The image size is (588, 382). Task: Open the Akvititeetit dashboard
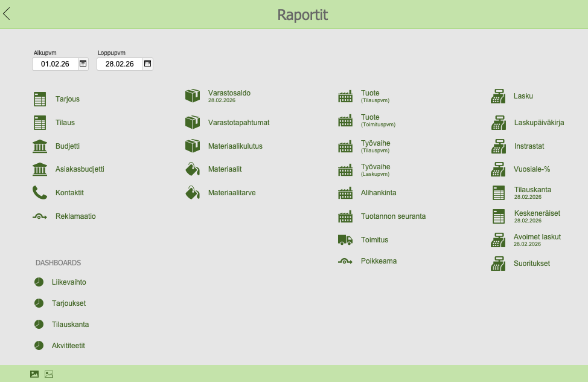point(68,346)
